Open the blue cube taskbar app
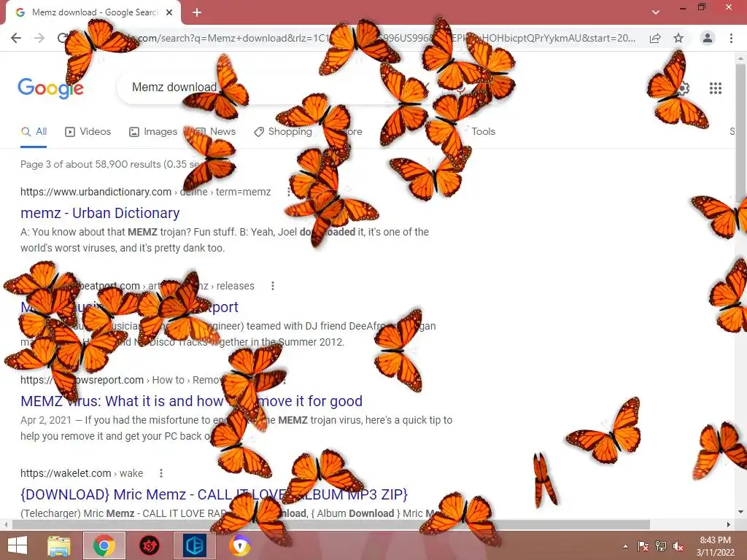The image size is (747, 560). click(194, 545)
